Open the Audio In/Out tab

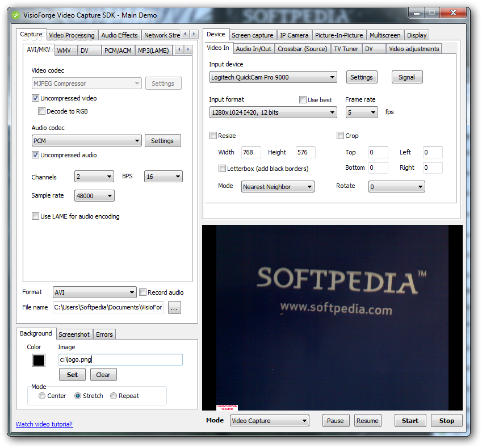pyautogui.click(x=254, y=49)
